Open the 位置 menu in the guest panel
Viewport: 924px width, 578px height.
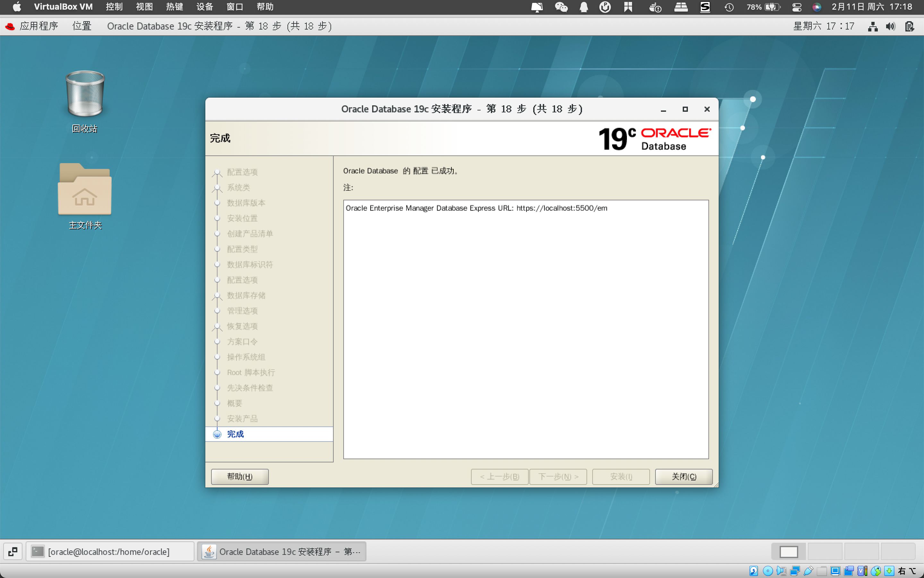click(82, 26)
